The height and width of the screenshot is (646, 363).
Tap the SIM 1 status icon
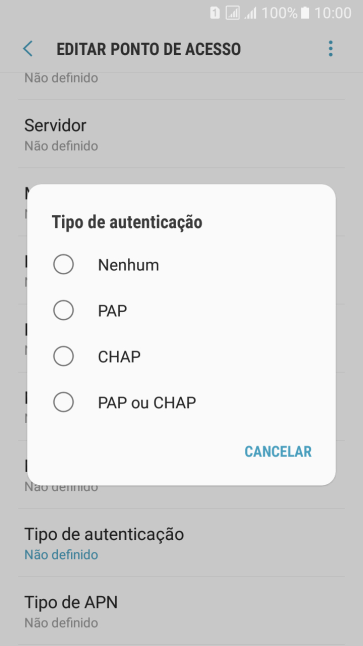(x=215, y=13)
